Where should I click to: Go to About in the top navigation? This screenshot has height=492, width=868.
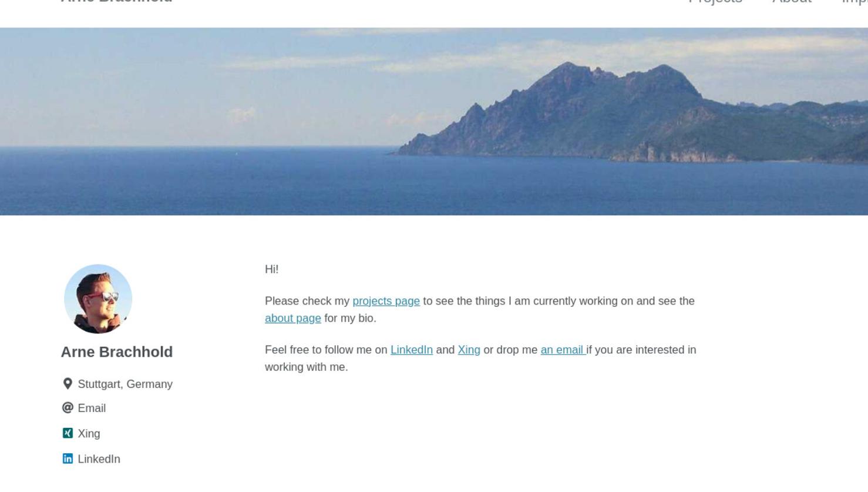[792, 2]
